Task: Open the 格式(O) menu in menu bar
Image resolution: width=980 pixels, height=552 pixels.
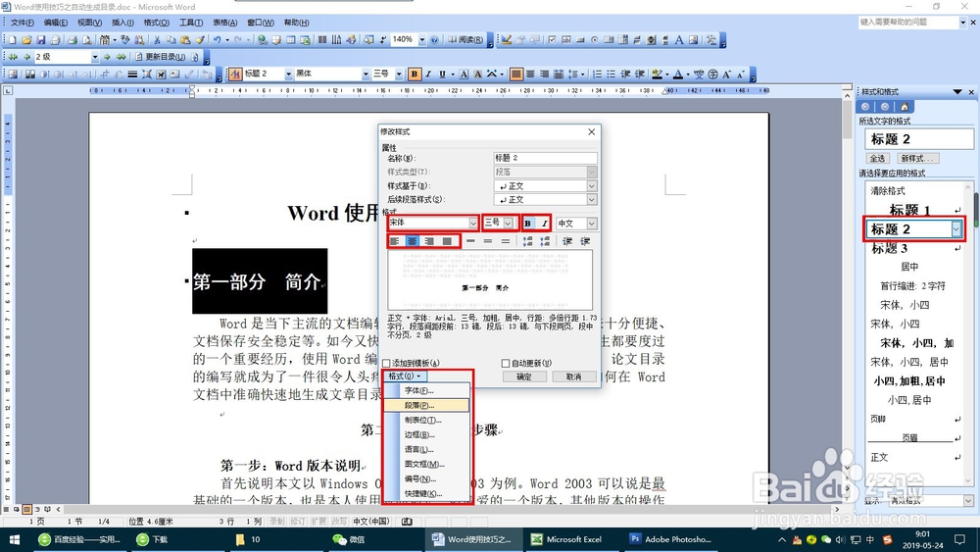Action: coord(156,23)
